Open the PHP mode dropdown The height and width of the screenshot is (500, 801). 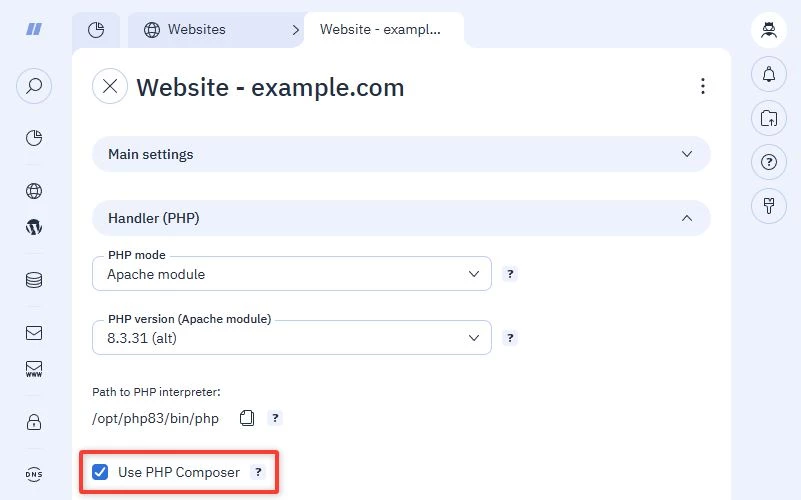292,274
